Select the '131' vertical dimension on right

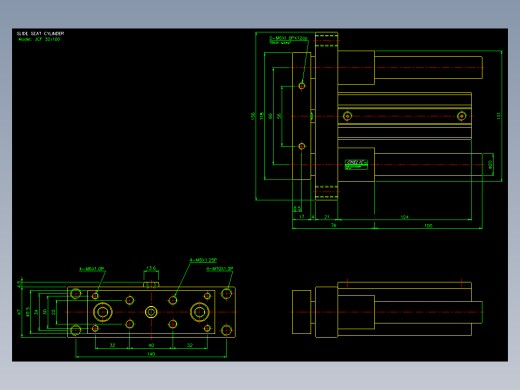(x=499, y=116)
